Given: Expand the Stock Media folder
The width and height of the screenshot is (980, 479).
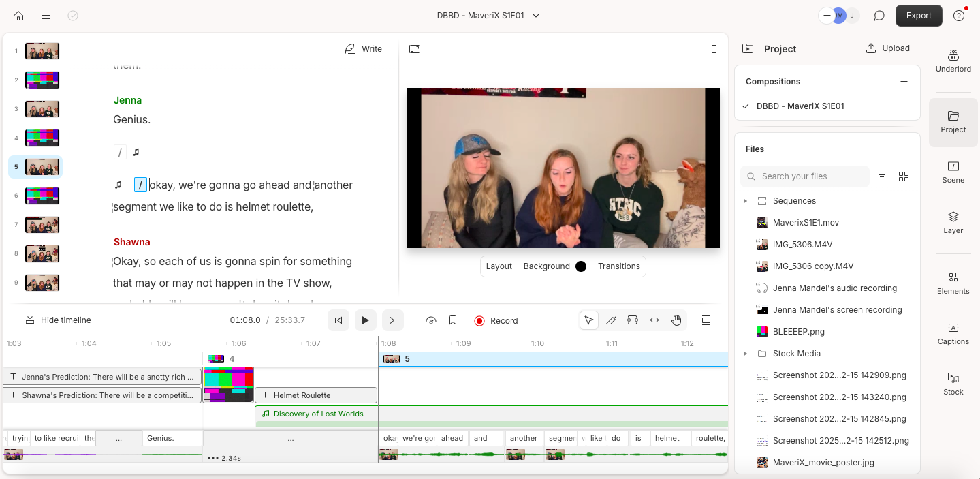Looking at the screenshot, I should pos(745,354).
